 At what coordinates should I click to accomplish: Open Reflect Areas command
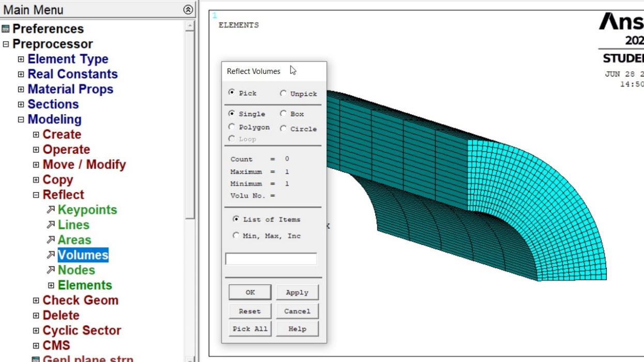click(74, 240)
